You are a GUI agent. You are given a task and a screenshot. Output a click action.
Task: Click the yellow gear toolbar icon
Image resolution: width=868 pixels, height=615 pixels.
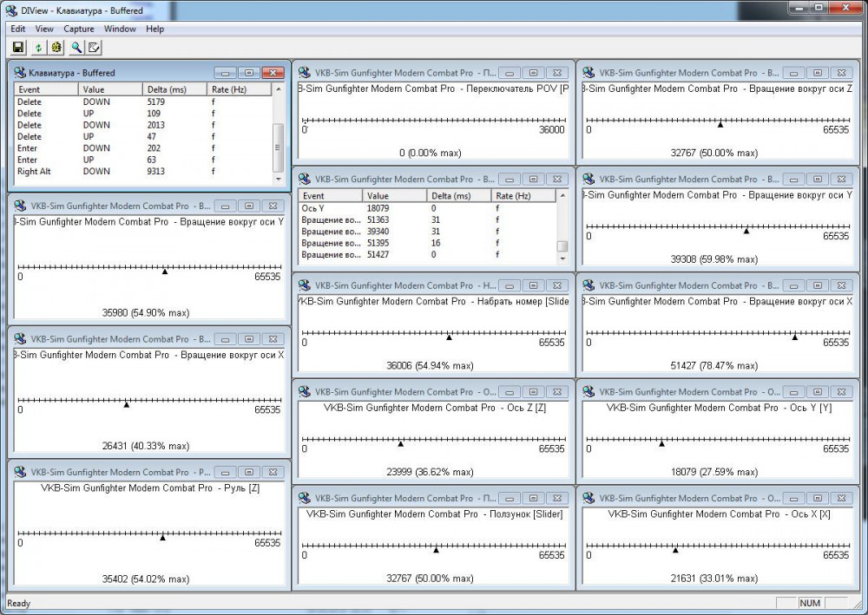pos(56,47)
